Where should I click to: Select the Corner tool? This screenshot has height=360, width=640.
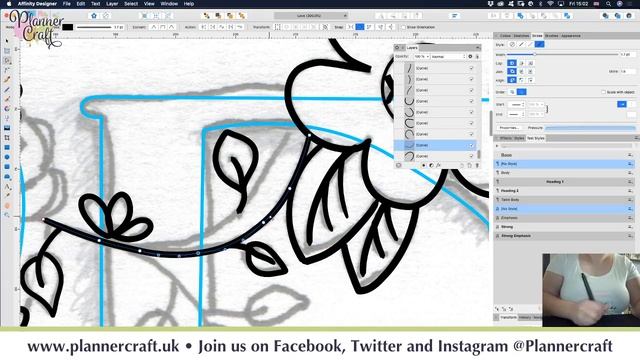click(x=7, y=70)
